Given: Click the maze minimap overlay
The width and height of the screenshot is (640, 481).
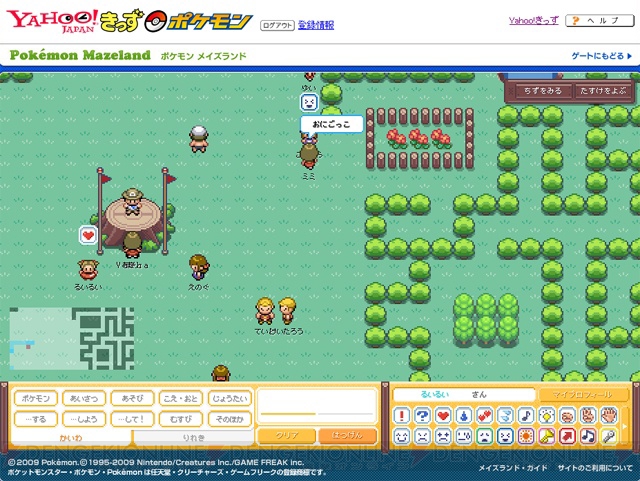Looking at the screenshot, I should click(x=72, y=338).
